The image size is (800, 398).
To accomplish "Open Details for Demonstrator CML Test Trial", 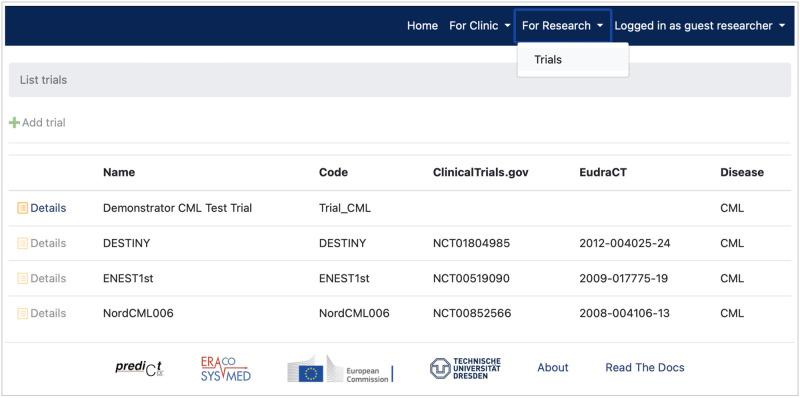I will pos(48,208).
